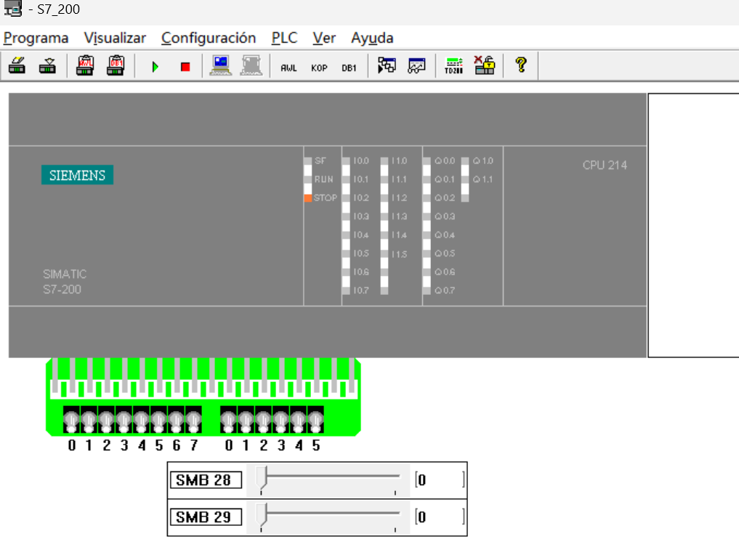Viewport: 739px width, 560px height.
Task: Start the PLC with green RUN arrow
Action: click(x=155, y=67)
